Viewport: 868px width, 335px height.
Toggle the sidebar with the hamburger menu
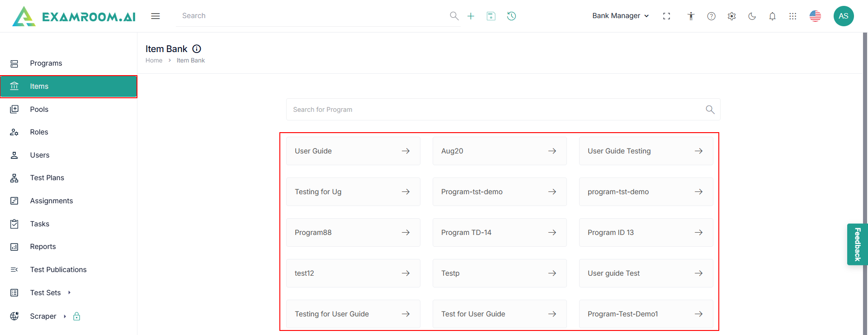click(x=156, y=16)
